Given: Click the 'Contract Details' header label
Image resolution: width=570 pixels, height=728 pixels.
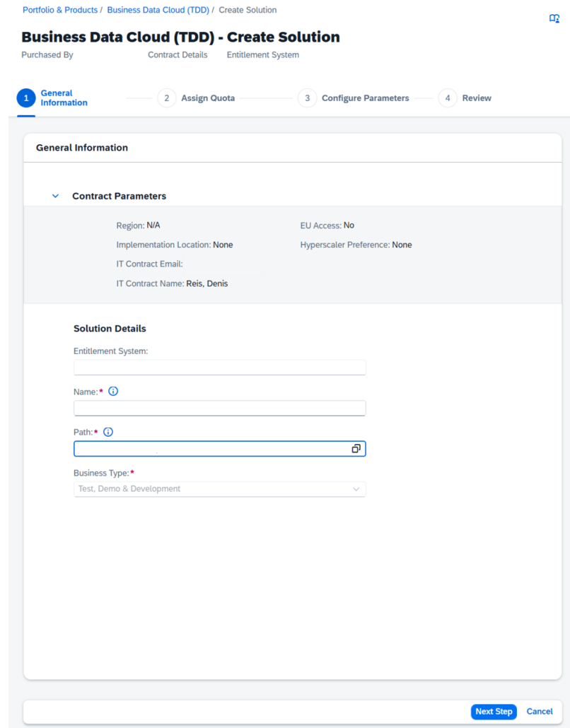Looking at the screenshot, I should pyautogui.click(x=178, y=55).
